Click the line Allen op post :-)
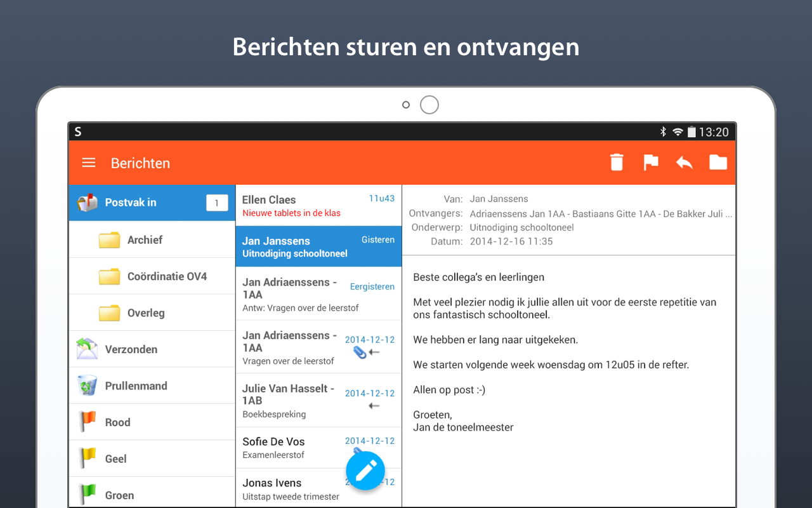812x508 pixels. point(449,390)
